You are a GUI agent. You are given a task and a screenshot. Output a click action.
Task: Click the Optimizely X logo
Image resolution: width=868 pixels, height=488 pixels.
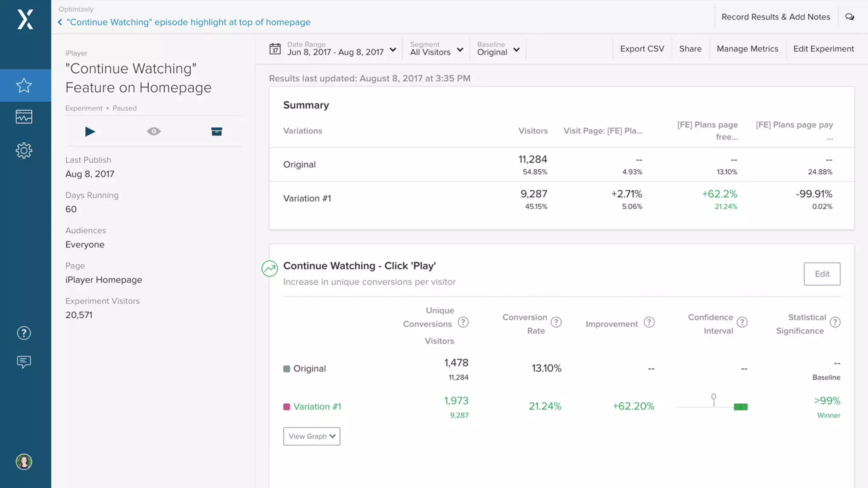coord(25,19)
